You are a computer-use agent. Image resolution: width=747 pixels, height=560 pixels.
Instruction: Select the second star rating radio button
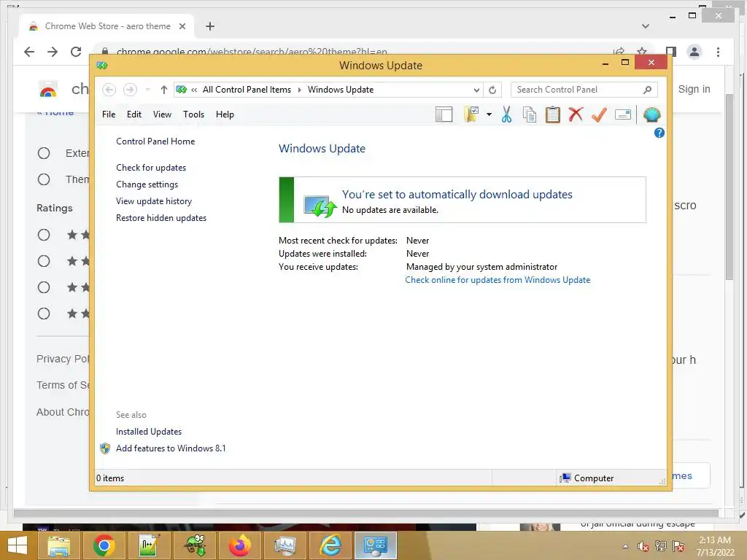click(44, 261)
